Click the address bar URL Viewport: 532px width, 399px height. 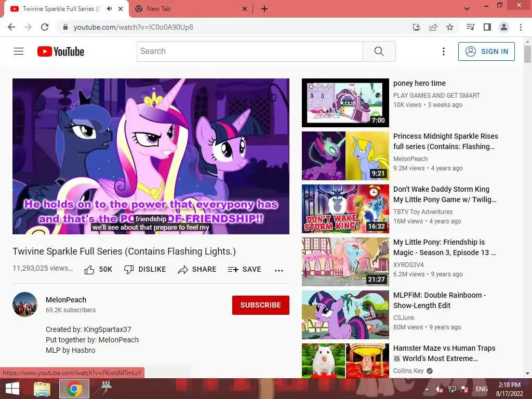click(x=134, y=27)
